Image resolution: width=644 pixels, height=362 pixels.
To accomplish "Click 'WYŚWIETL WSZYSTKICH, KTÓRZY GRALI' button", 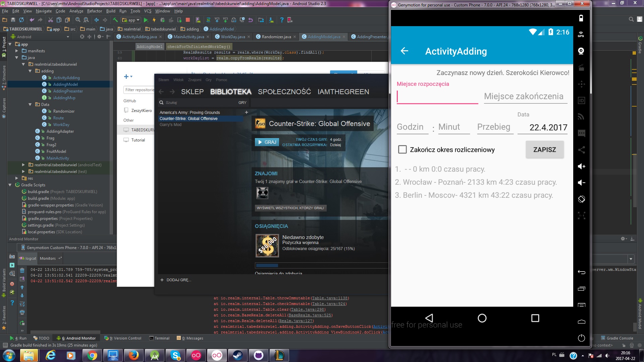I will [x=290, y=208].
